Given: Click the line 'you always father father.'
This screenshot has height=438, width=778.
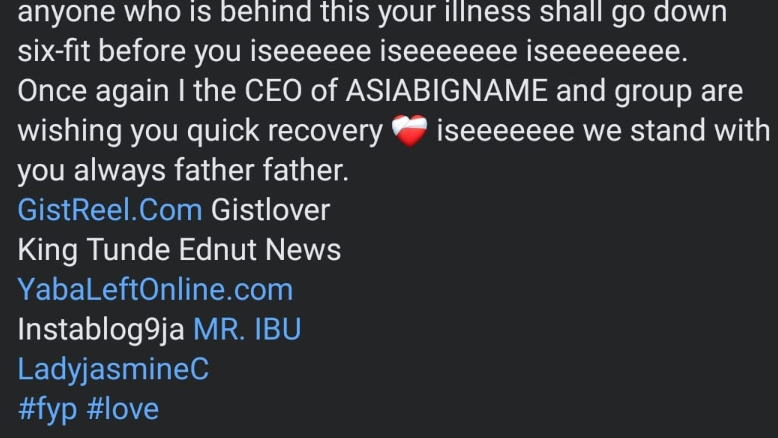Looking at the screenshot, I should click(183, 171).
